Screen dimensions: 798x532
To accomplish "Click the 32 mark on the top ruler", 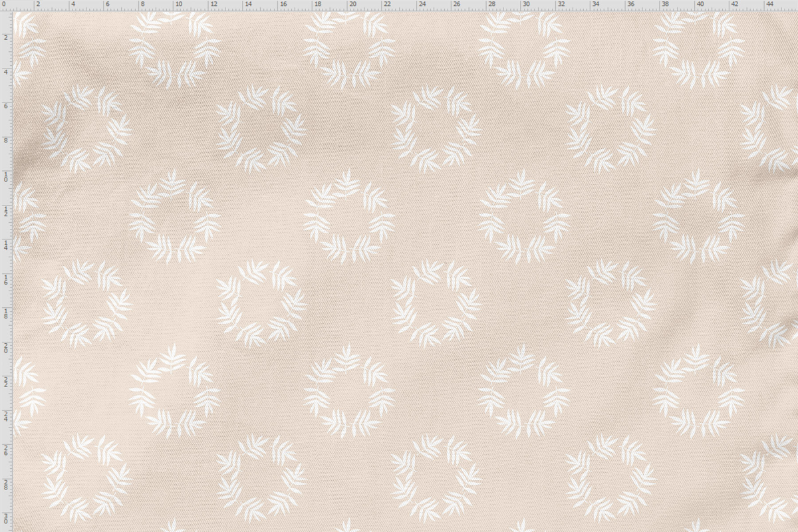I will tap(561, 4).
